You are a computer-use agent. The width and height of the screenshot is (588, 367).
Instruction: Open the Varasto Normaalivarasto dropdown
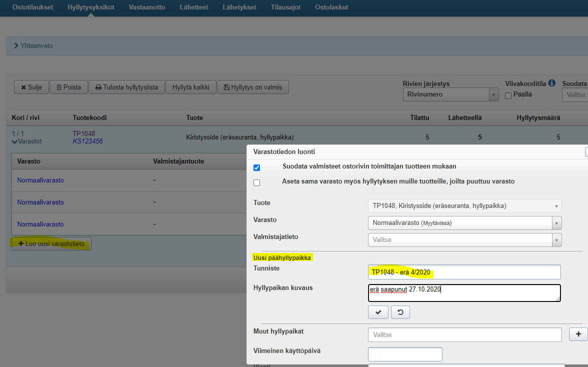tap(464, 223)
